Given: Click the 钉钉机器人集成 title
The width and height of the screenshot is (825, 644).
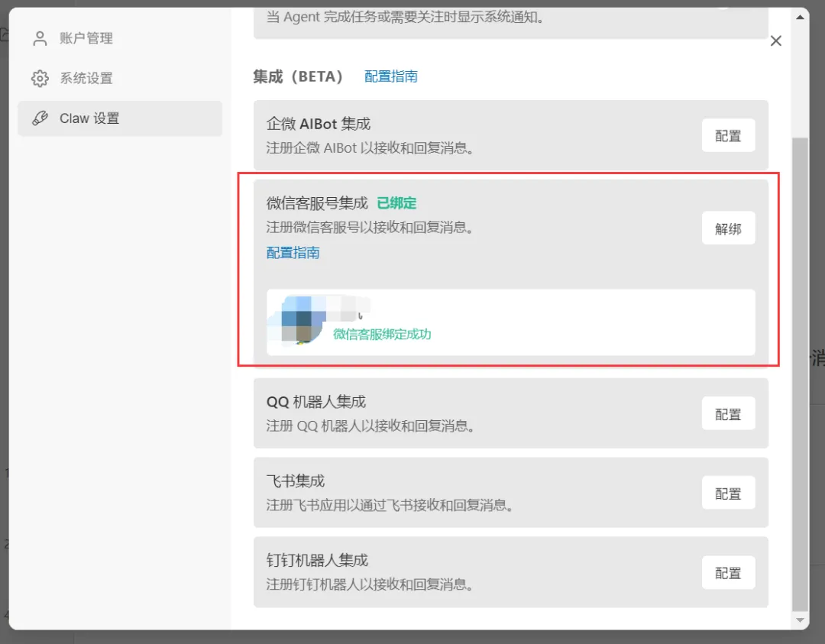Looking at the screenshot, I should point(317,560).
